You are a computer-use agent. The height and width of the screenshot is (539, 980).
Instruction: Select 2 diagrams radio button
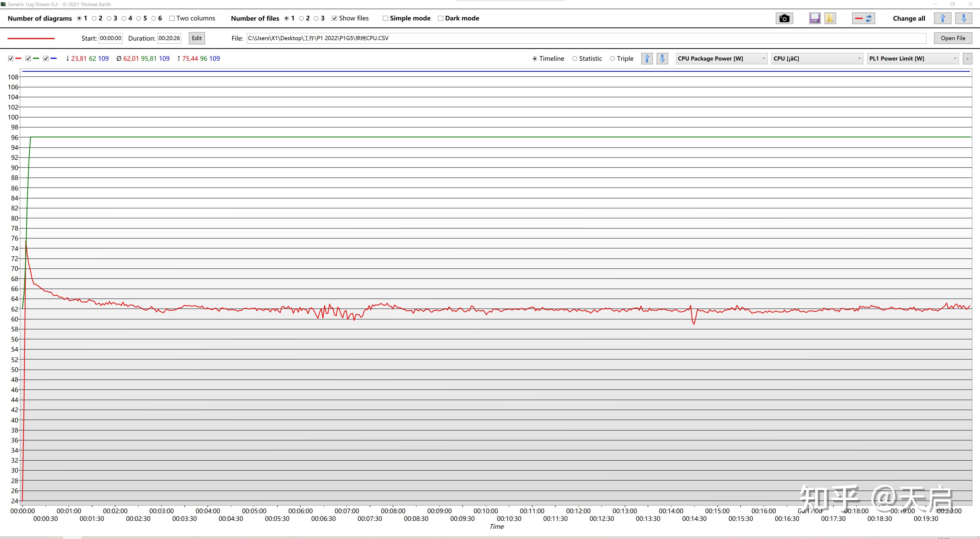pos(94,18)
